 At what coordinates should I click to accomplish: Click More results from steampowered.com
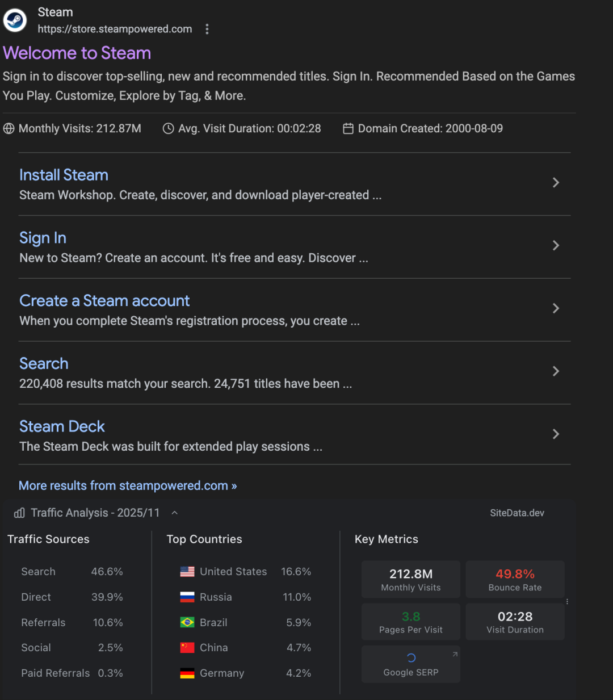pos(128,486)
